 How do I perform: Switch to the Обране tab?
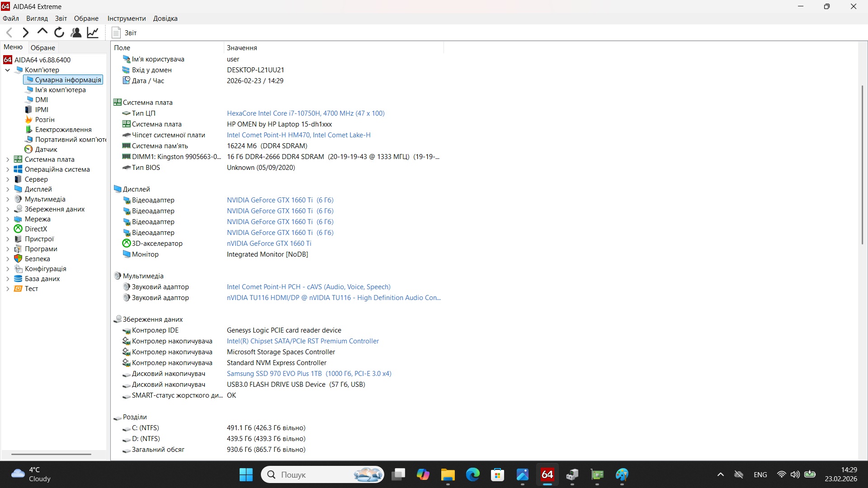[x=42, y=47]
